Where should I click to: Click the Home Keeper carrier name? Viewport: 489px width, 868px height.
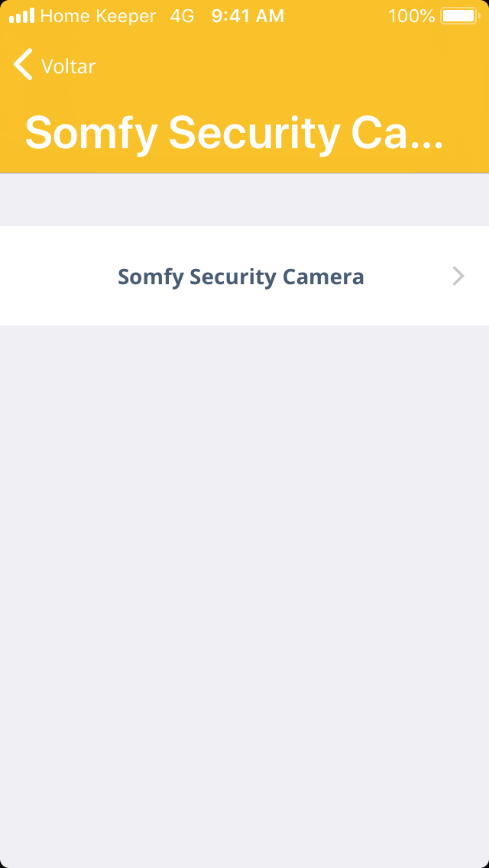(x=98, y=16)
